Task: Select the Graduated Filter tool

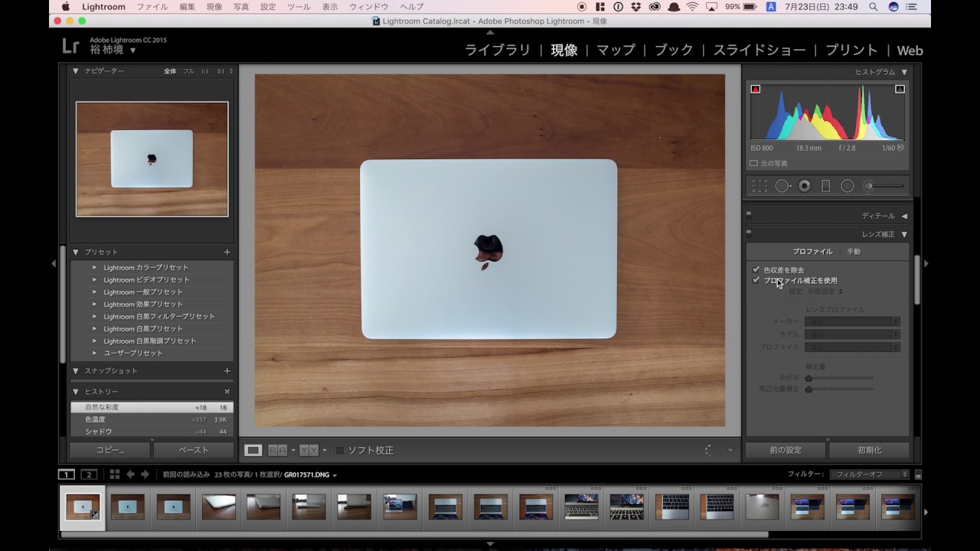Action: 825,186
